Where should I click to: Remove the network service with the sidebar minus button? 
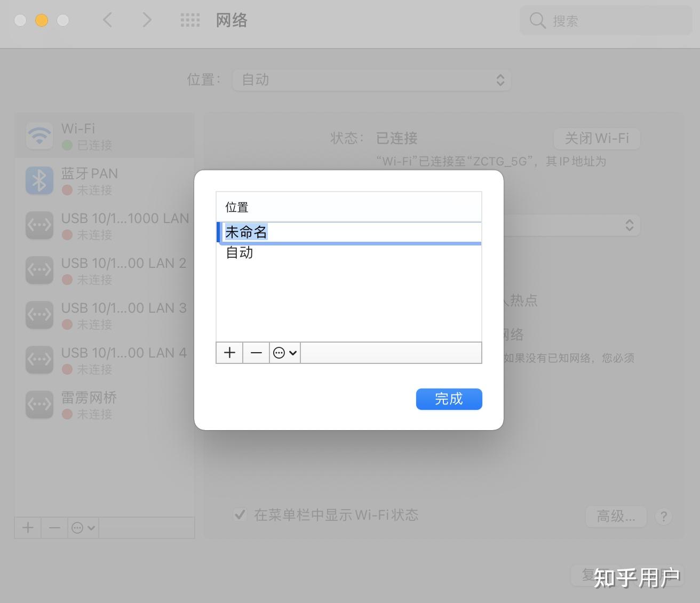tap(54, 528)
